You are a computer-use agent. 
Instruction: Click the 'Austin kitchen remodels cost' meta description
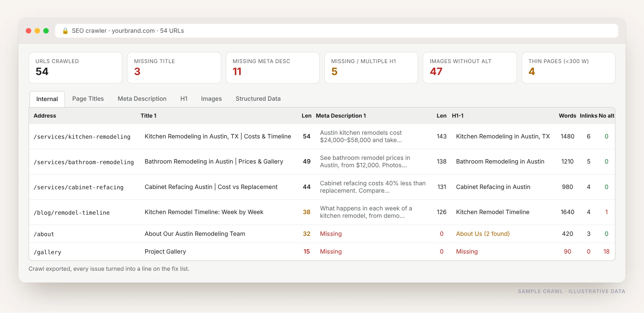(361, 136)
